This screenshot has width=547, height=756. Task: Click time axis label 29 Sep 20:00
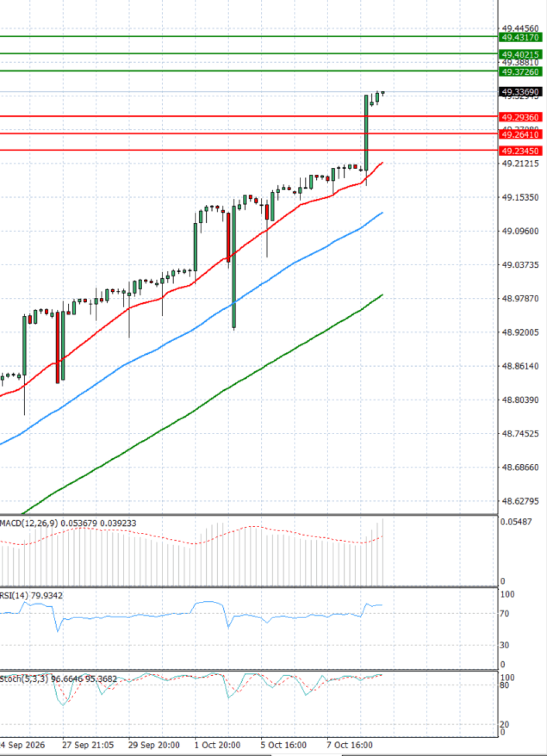pyautogui.click(x=154, y=745)
